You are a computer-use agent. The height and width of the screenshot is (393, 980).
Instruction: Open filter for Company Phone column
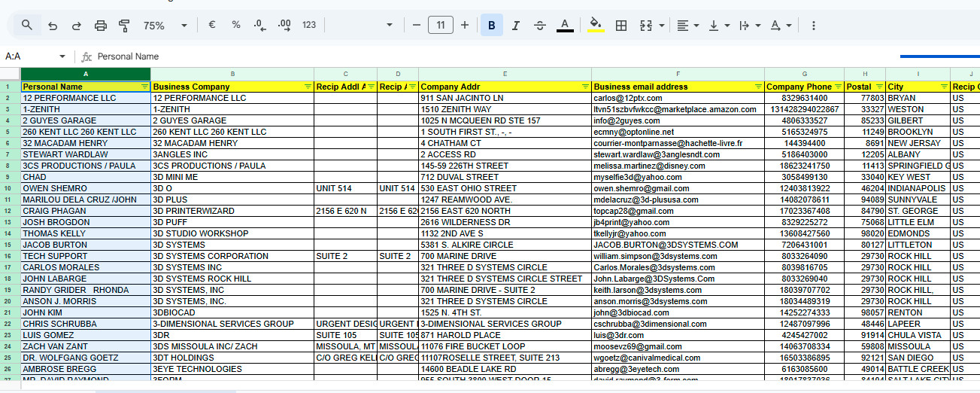tap(838, 87)
